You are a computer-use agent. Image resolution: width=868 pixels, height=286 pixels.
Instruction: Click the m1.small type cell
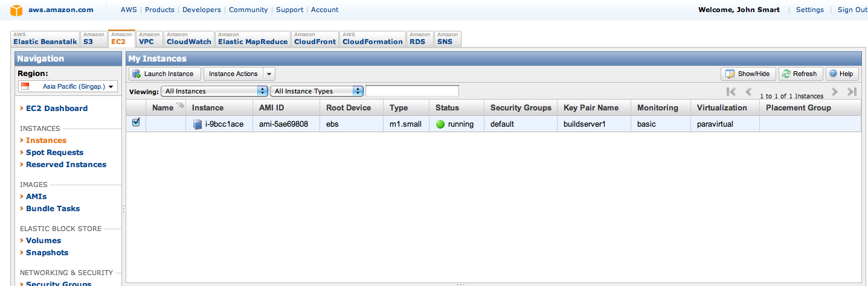point(405,124)
